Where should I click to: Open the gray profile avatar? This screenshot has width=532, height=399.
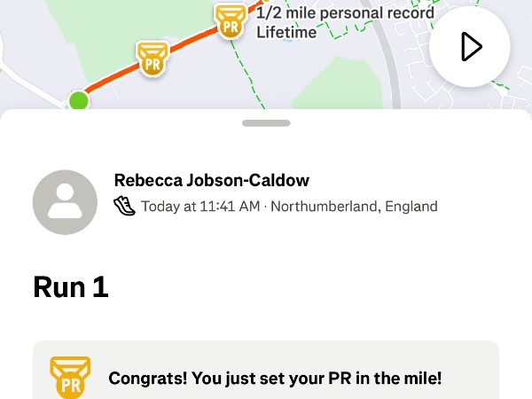pyautogui.click(x=65, y=202)
